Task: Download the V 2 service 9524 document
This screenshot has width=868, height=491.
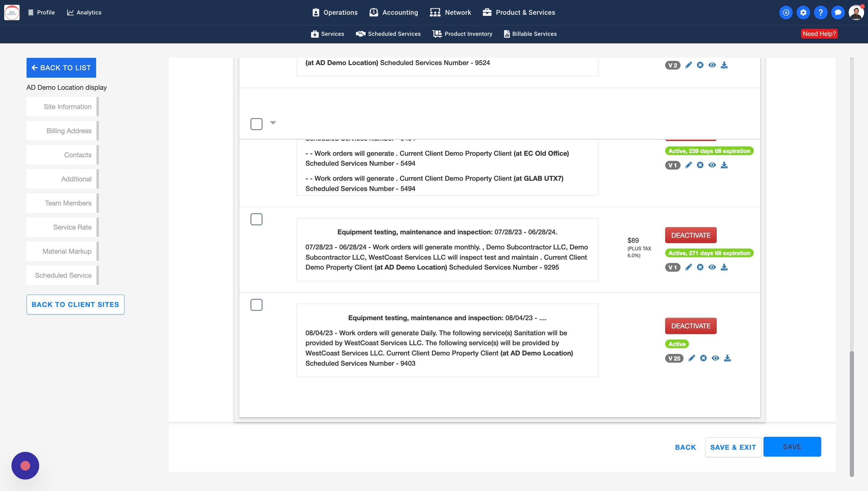Action: pyautogui.click(x=724, y=65)
